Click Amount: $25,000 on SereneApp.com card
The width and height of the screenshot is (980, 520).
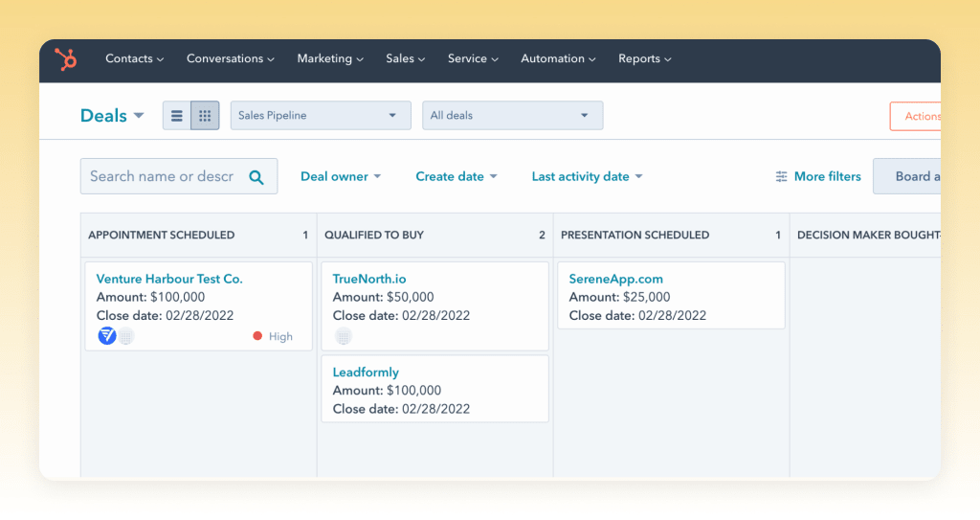point(619,297)
